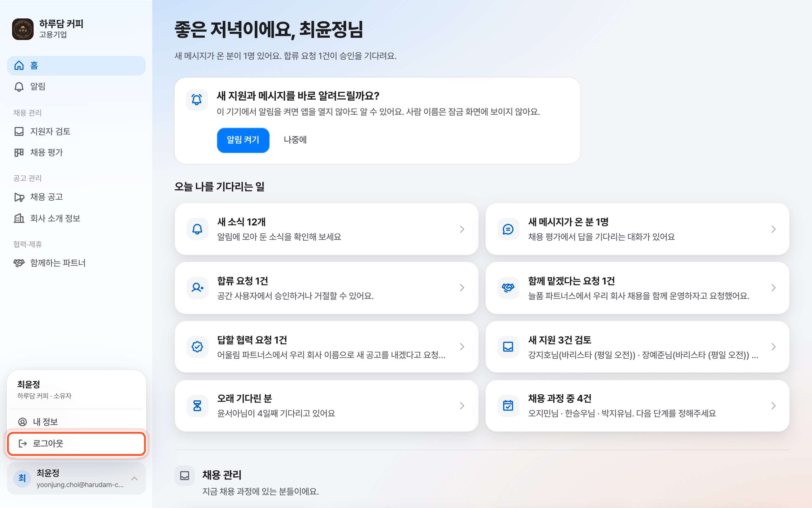Open chevron on 새 소식 12개 card
Viewport: 812px width, 508px height.
click(x=462, y=230)
